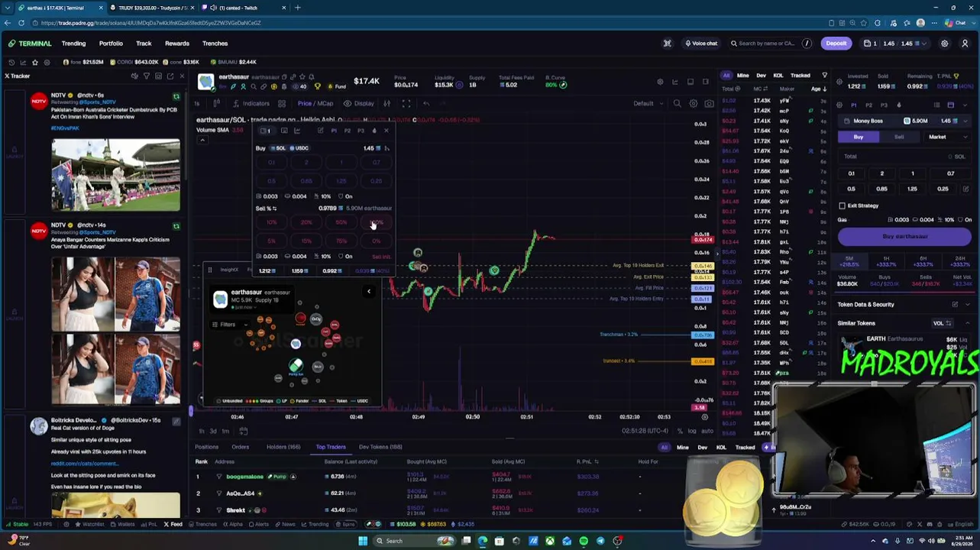Open the Holders (166) tab
The width and height of the screenshot is (980, 550).
(x=283, y=447)
